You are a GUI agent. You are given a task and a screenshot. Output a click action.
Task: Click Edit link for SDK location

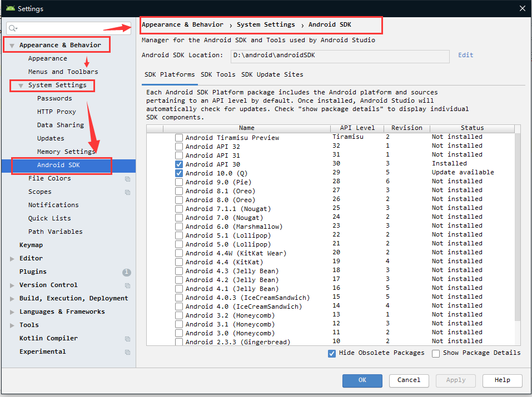(465, 55)
